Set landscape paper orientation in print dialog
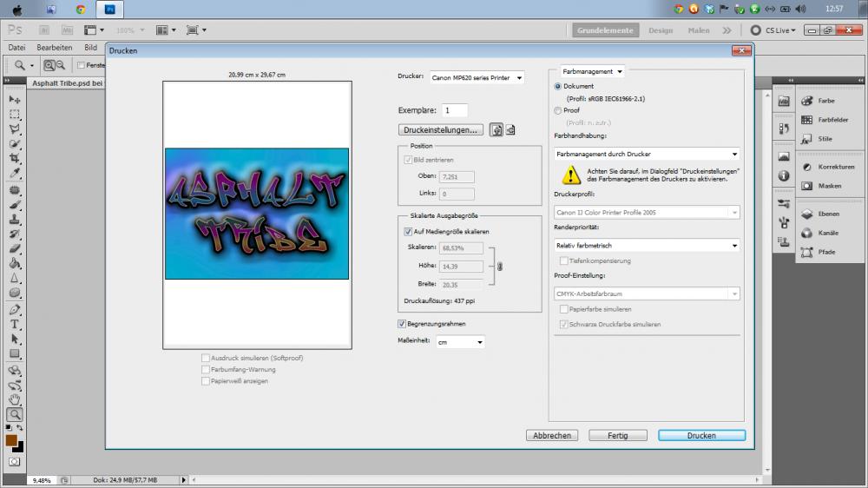The width and height of the screenshot is (868, 488). pyautogui.click(x=510, y=130)
